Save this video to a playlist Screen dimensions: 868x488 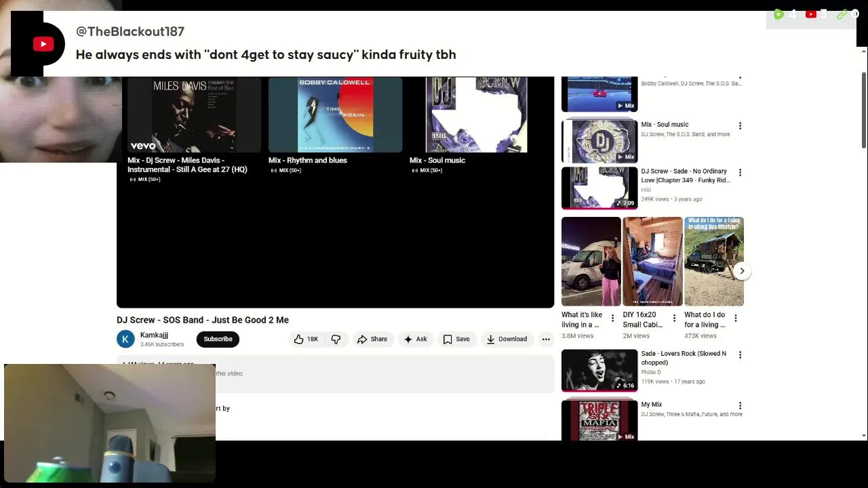[x=456, y=339]
